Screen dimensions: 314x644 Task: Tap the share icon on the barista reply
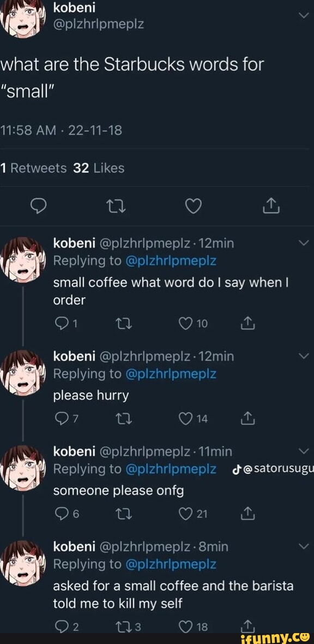(x=247, y=627)
